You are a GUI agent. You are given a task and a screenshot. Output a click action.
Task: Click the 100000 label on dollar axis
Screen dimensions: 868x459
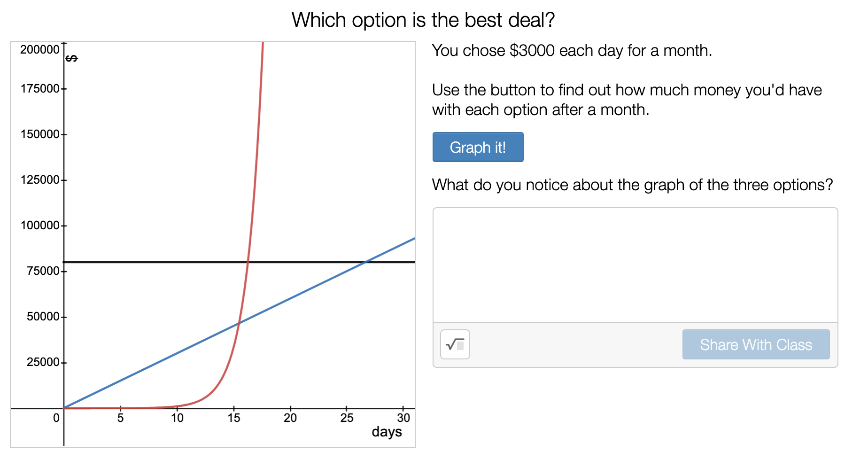click(x=40, y=226)
